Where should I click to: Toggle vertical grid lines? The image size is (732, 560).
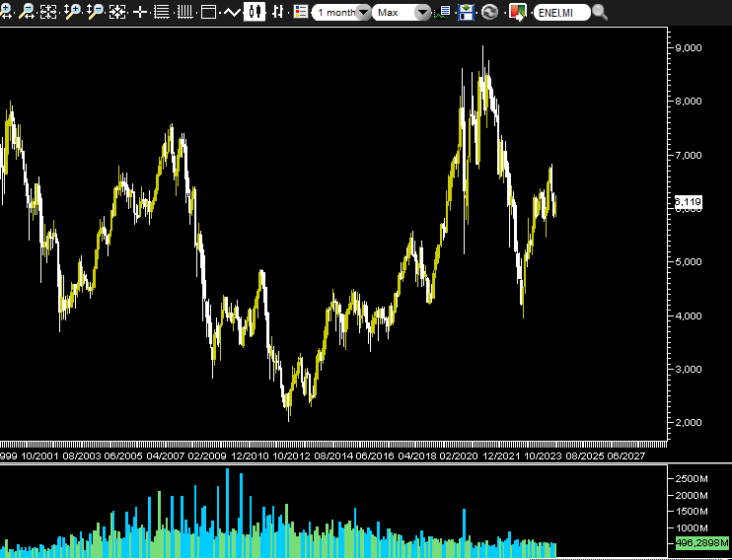point(184,12)
